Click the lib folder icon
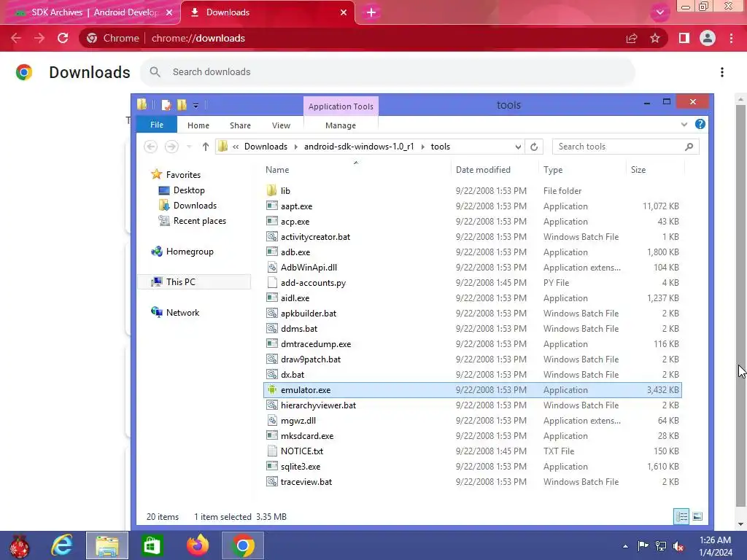The image size is (747, 560). (x=271, y=191)
